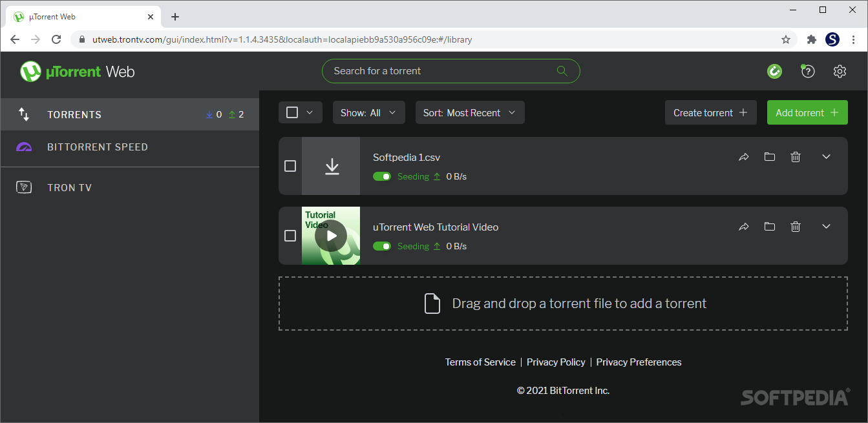Share the uTorrent Web Tutorial Video
The height and width of the screenshot is (423, 868).
(744, 227)
